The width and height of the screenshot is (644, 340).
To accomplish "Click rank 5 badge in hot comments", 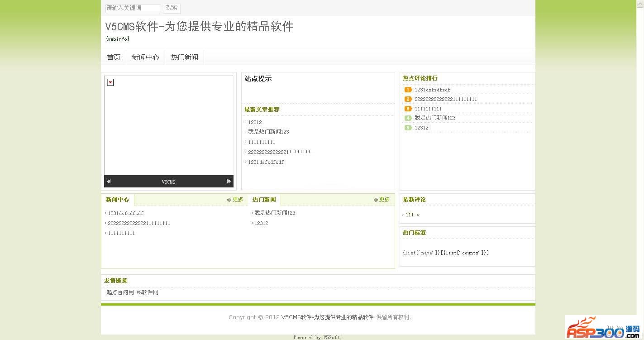I will coord(408,128).
